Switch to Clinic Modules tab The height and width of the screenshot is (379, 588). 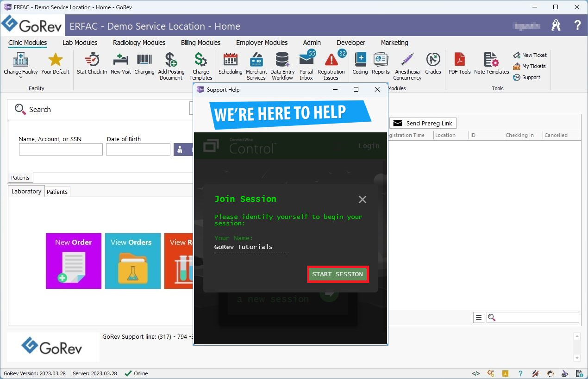27,43
